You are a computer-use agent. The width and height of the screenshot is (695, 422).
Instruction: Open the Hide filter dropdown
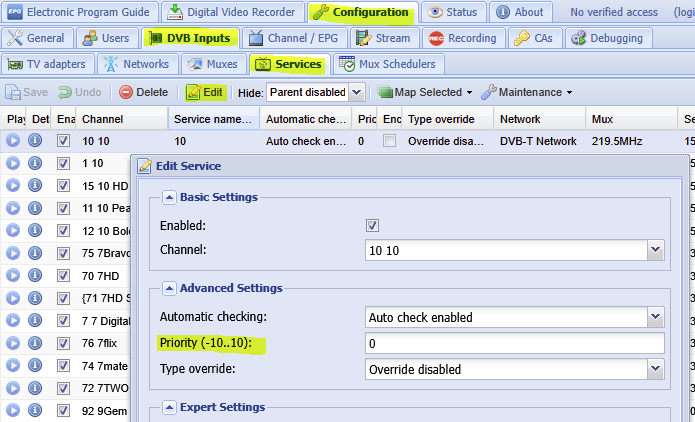(x=357, y=92)
